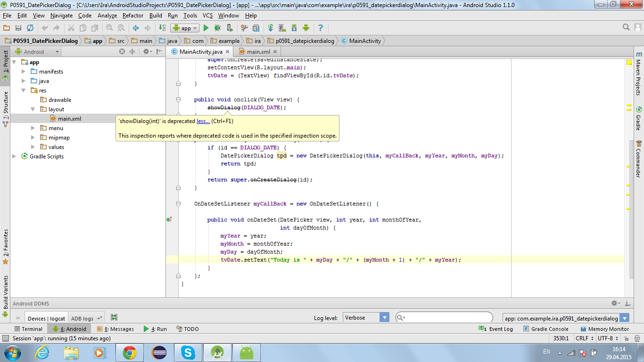
Task: Open the run configuration 'app' dropdown
Action: 184,28
